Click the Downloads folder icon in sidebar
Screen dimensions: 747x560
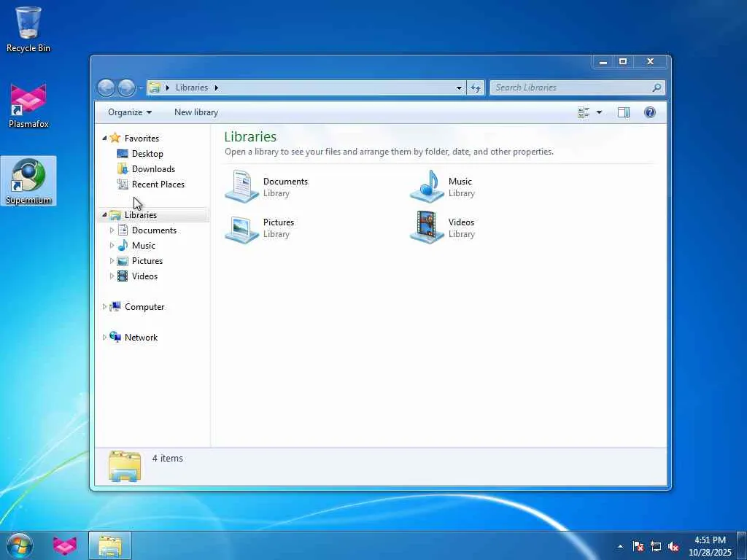click(x=123, y=168)
